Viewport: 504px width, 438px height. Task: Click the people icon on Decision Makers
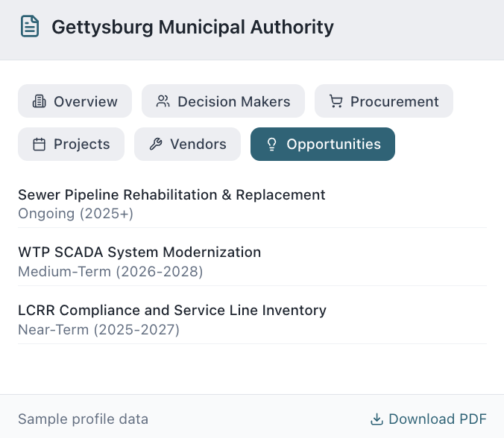[163, 101]
